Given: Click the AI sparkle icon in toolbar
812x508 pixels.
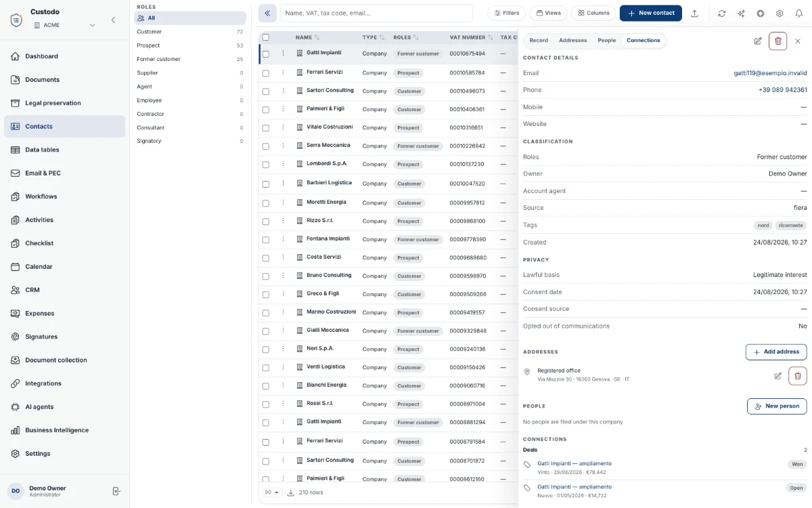Looking at the screenshot, I should tap(741, 13).
